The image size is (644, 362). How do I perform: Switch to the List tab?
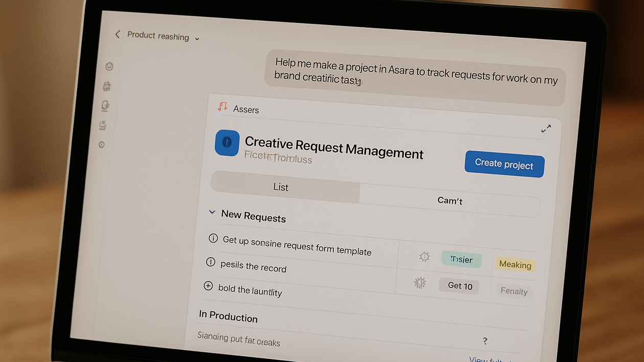(x=281, y=187)
